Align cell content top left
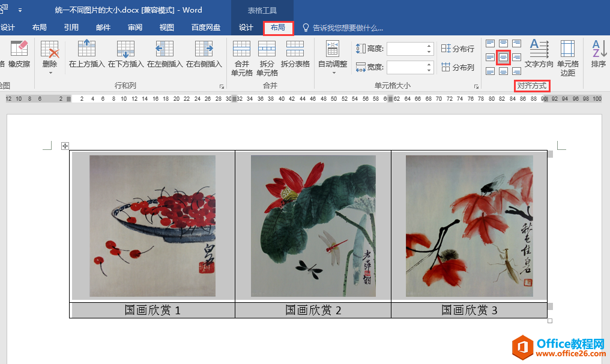610x364 pixels. (x=490, y=43)
